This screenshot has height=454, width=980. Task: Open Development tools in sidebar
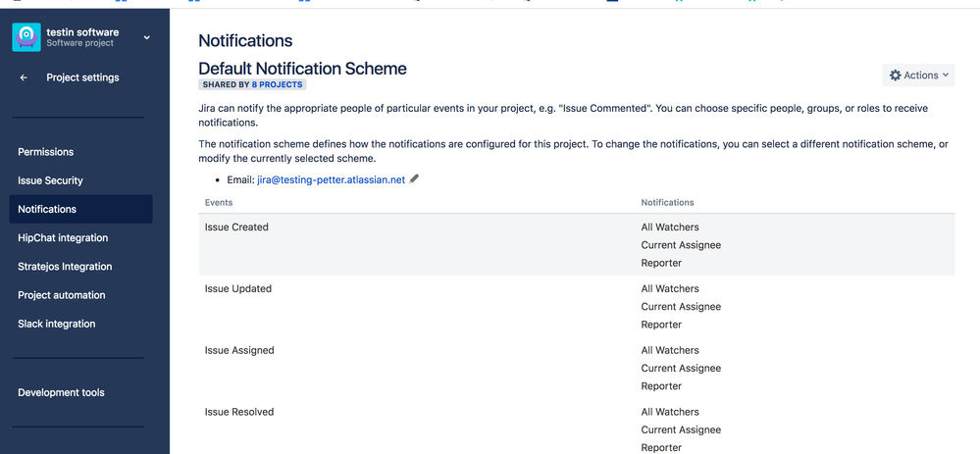[61, 392]
